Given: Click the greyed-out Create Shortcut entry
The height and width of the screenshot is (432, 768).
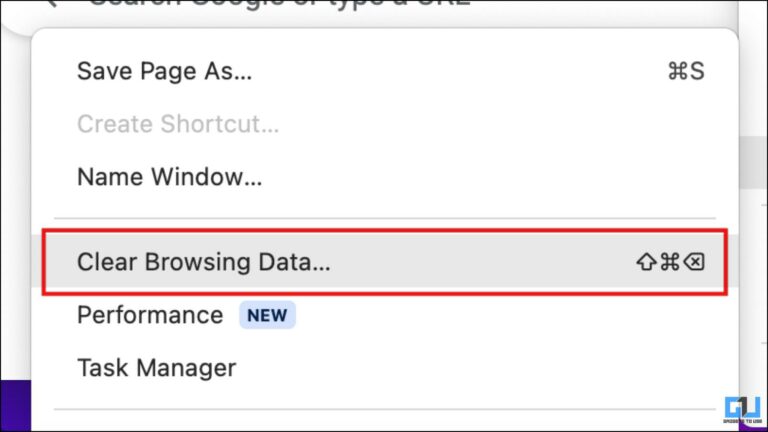Looking at the screenshot, I should click(x=177, y=124).
